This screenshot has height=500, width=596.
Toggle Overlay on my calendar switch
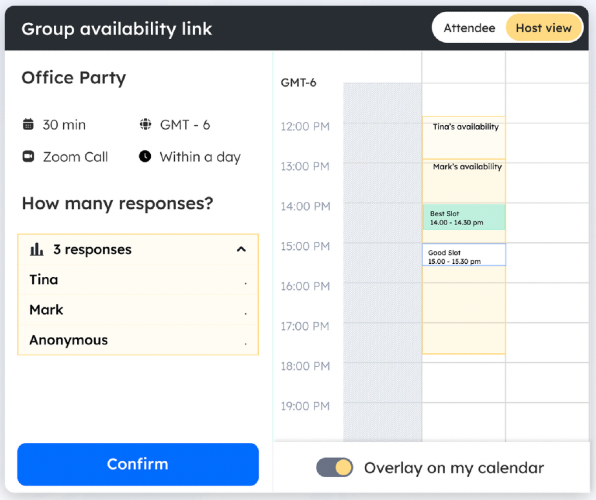tap(334, 467)
